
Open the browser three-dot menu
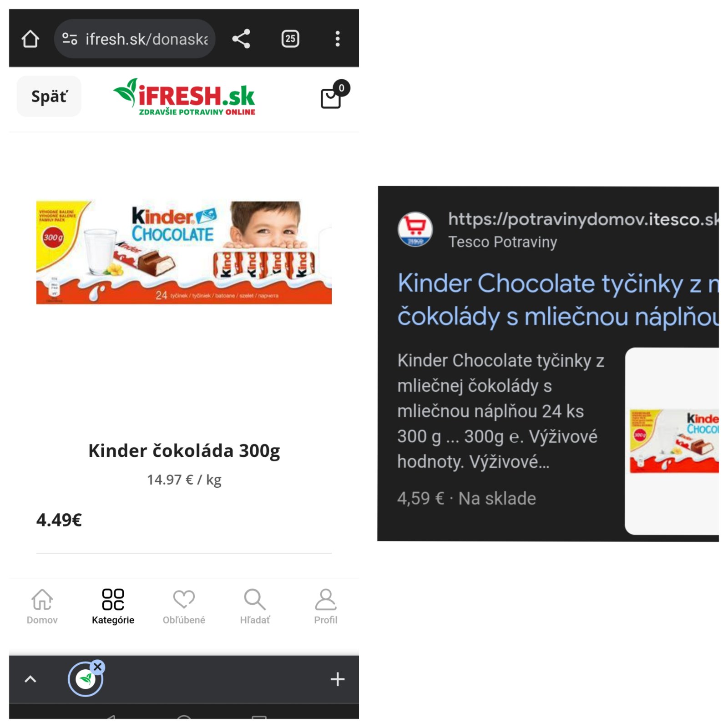(x=337, y=39)
